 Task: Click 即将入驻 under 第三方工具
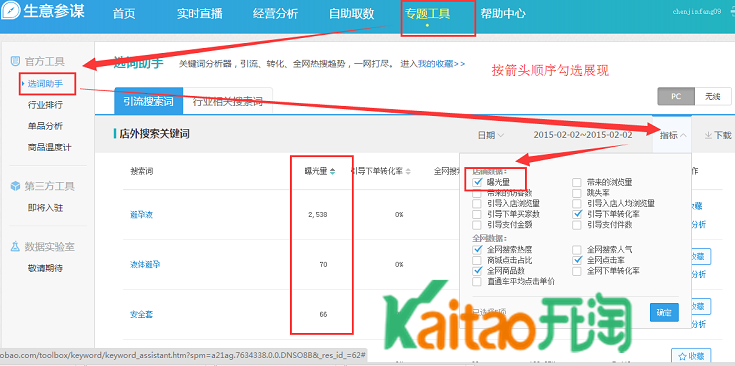point(45,208)
